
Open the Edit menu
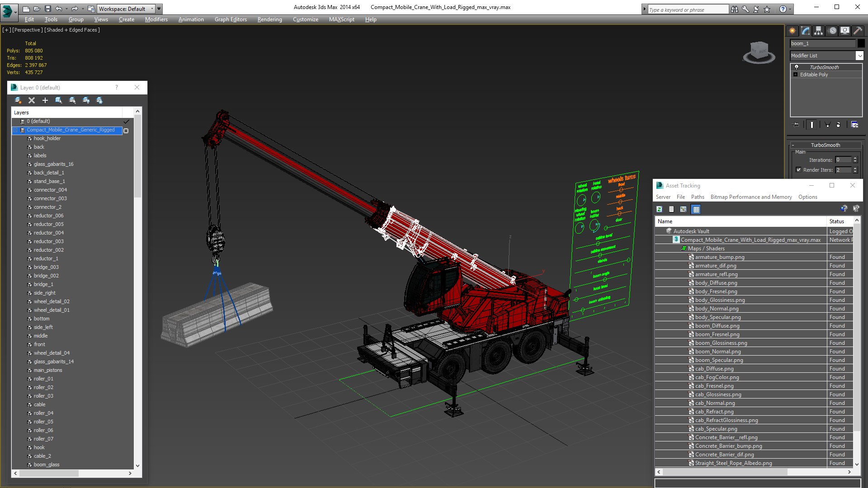(x=29, y=19)
